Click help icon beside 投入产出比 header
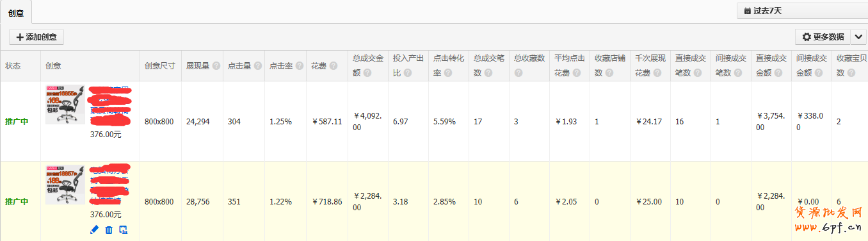Viewport: 868px width, 241px height. click(407, 73)
